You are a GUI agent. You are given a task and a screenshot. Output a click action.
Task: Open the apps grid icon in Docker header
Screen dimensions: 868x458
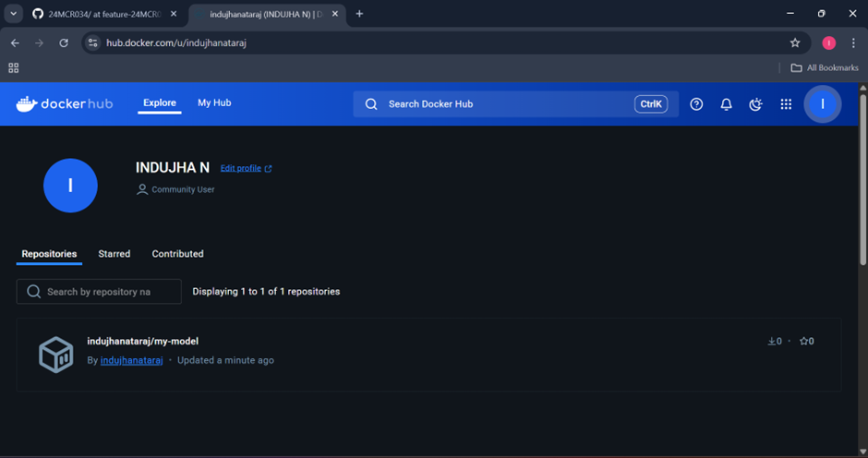click(786, 104)
